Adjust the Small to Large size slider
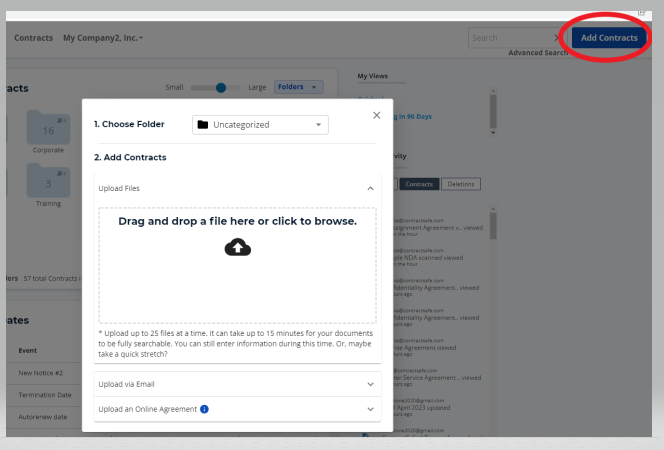The image size is (664, 450). [x=221, y=88]
